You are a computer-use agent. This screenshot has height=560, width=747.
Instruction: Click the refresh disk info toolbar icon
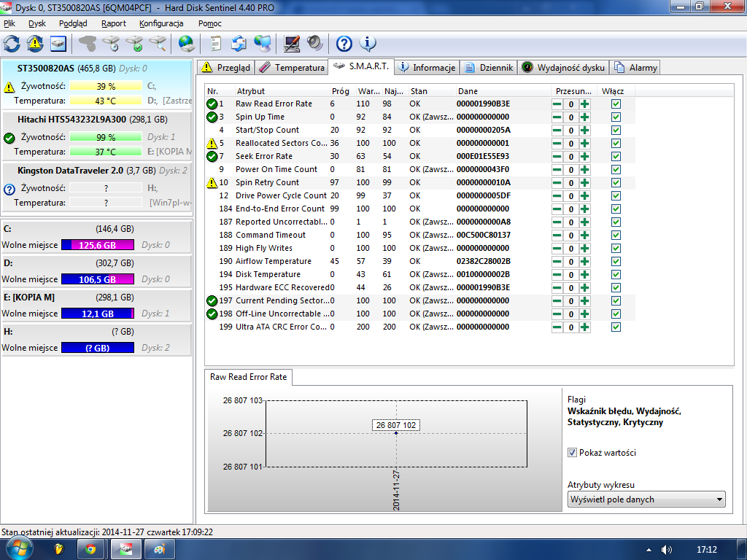[x=12, y=44]
